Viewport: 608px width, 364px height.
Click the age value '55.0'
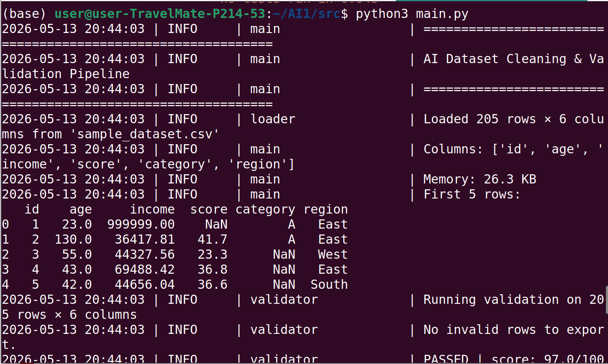click(x=77, y=255)
